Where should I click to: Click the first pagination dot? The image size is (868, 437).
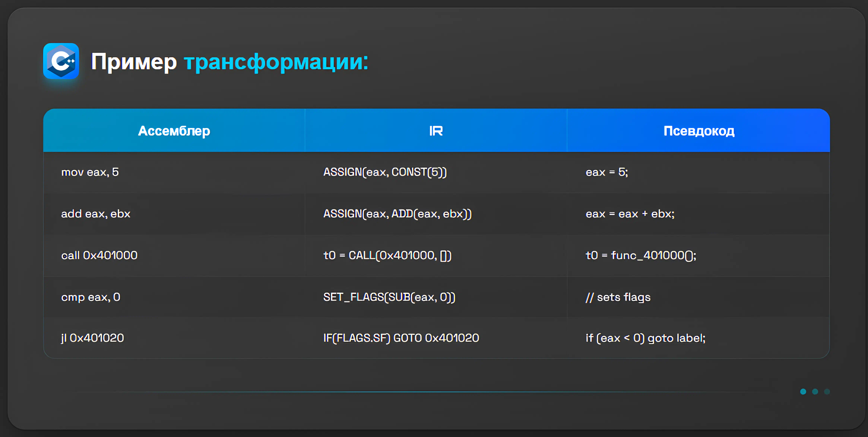803,392
